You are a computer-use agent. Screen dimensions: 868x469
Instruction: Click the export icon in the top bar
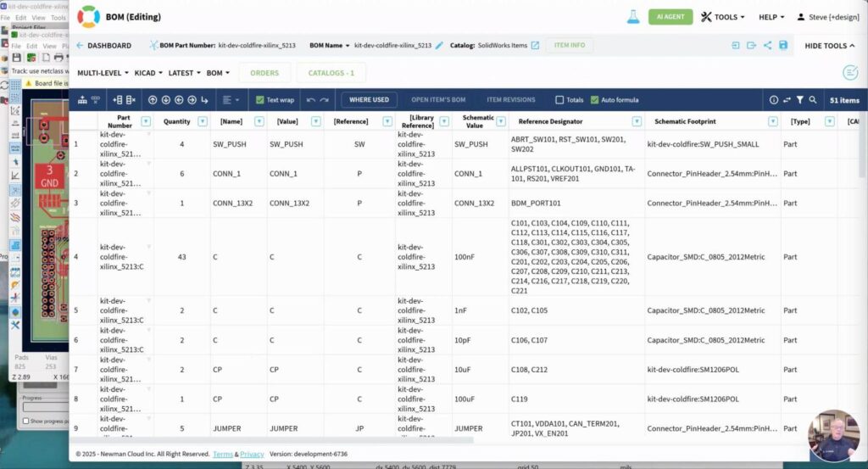(751, 46)
